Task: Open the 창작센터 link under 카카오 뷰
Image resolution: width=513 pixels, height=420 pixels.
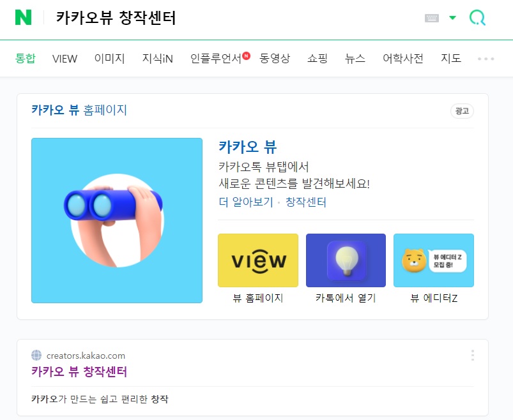Action: point(306,202)
